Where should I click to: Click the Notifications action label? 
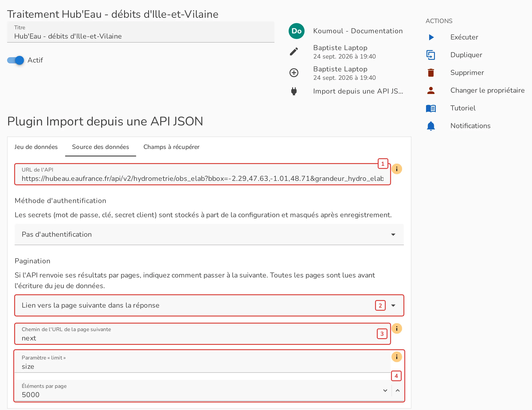pyautogui.click(x=470, y=126)
